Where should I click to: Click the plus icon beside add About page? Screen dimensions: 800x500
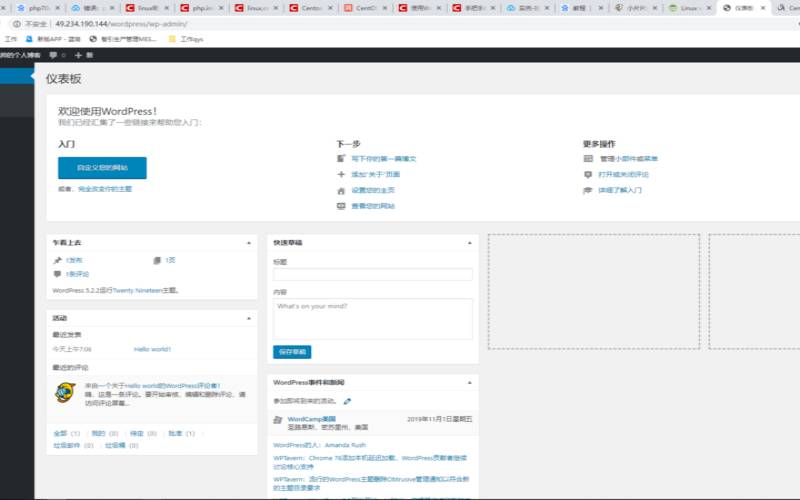pyautogui.click(x=341, y=174)
